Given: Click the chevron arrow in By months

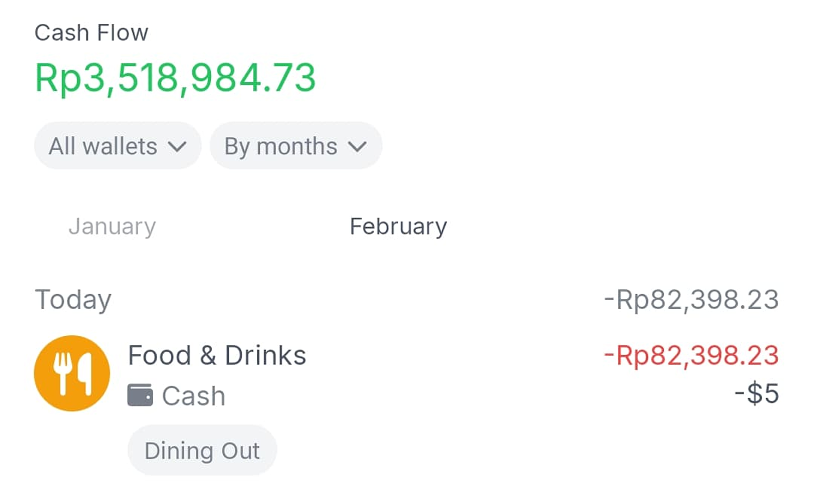Looking at the screenshot, I should click(358, 147).
